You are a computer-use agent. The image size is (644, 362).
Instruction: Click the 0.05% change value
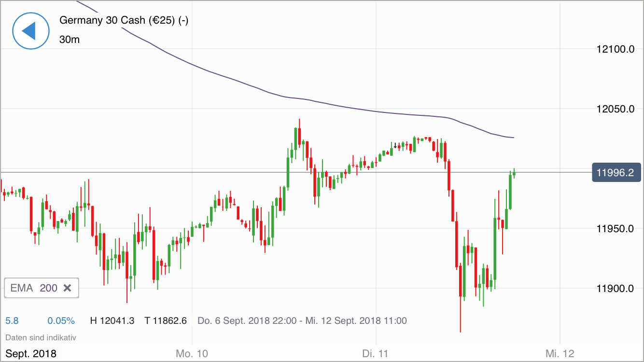[61, 320]
